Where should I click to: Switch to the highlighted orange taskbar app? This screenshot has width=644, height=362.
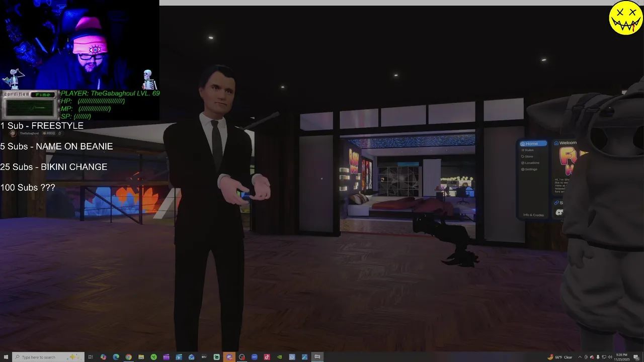pyautogui.click(x=229, y=357)
